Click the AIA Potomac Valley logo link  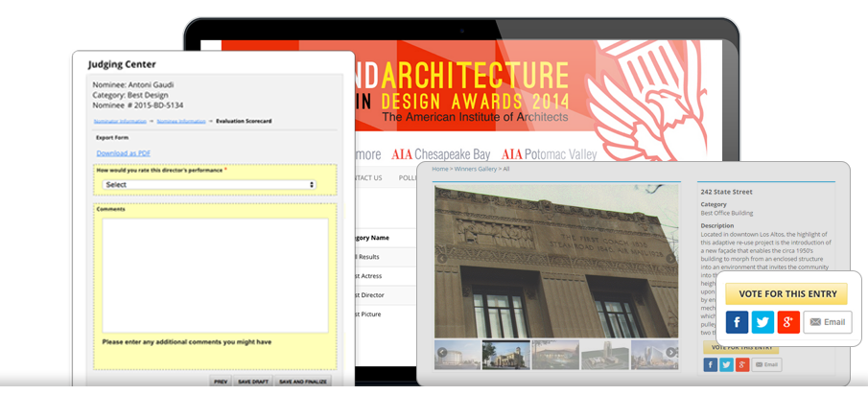pyautogui.click(x=550, y=154)
